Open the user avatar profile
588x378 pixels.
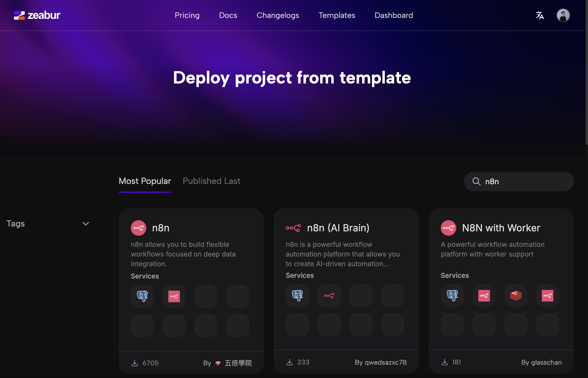click(563, 15)
